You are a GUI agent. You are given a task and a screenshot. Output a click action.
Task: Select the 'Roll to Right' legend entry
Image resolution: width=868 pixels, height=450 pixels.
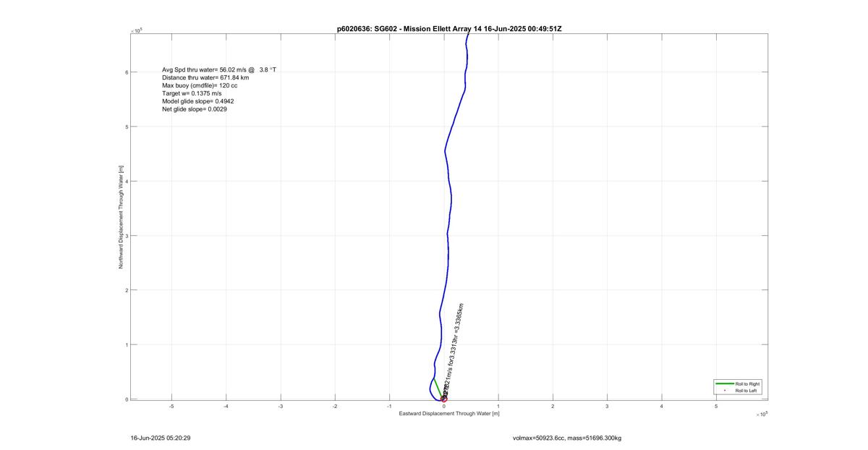(747, 383)
